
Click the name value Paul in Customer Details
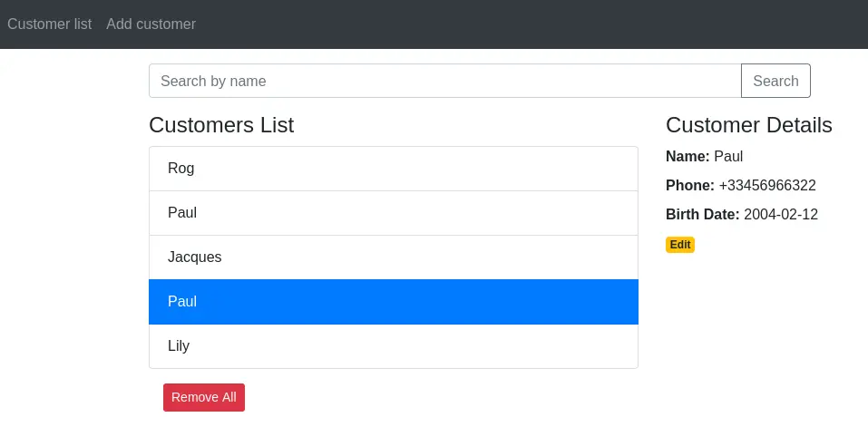click(728, 157)
